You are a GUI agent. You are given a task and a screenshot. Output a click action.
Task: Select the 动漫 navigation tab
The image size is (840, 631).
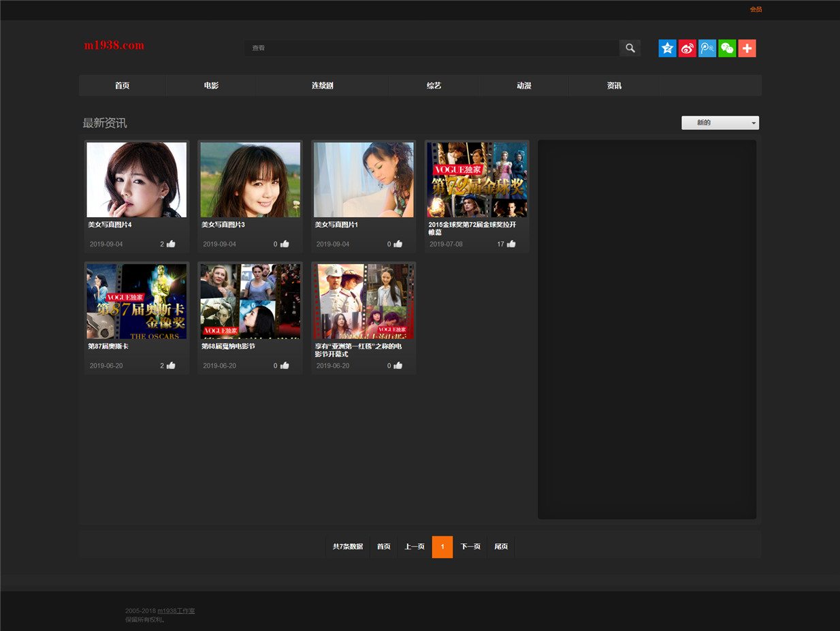coord(523,86)
